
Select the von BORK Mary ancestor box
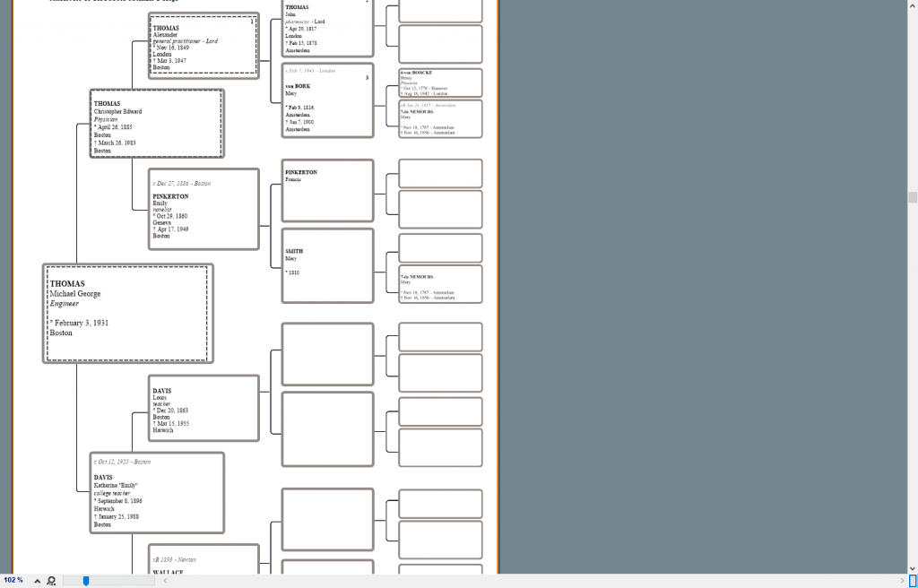click(x=327, y=99)
